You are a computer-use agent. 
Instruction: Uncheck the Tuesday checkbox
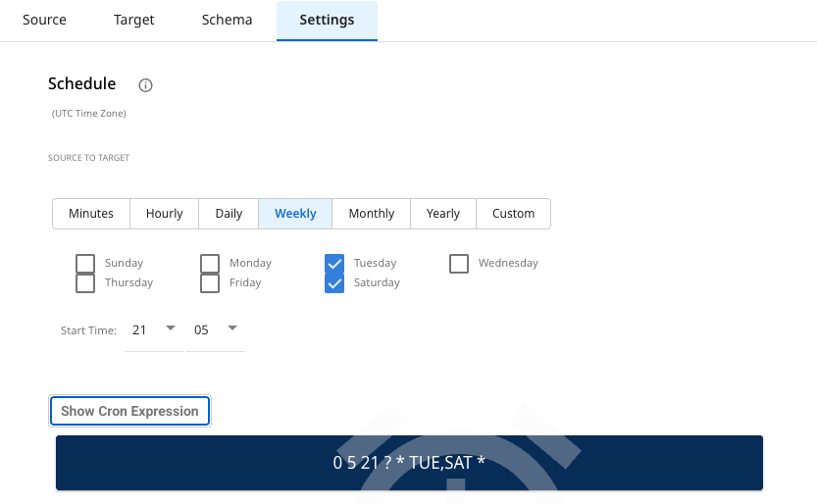(334, 263)
